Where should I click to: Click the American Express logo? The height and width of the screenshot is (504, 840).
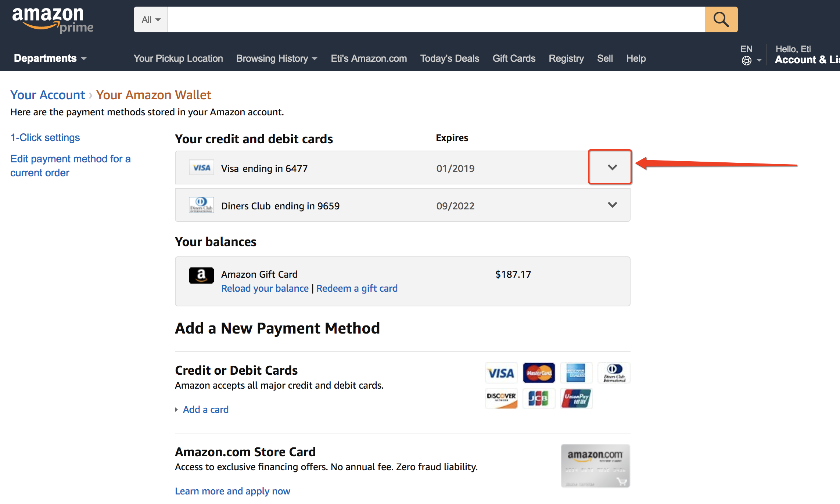click(576, 373)
